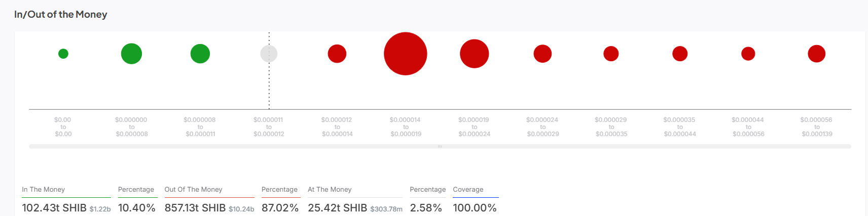Click the 'In The Money' label
Screen dimensions: 868x216
(44, 190)
